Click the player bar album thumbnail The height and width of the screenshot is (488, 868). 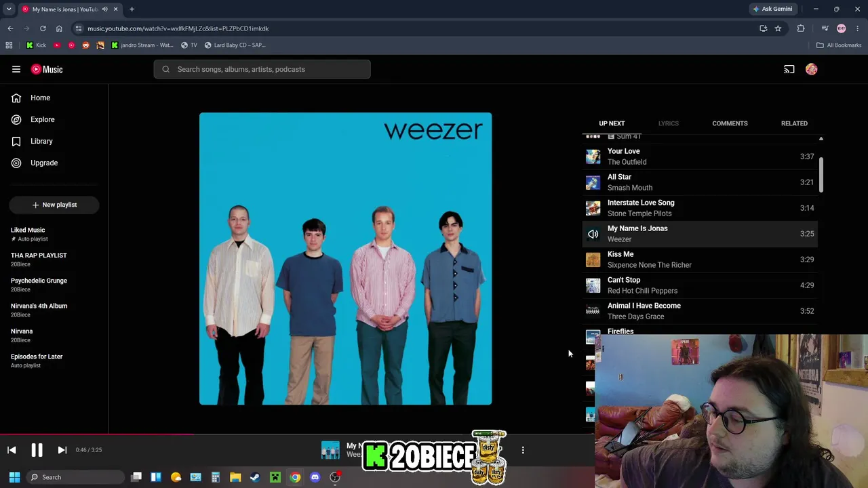point(330,450)
